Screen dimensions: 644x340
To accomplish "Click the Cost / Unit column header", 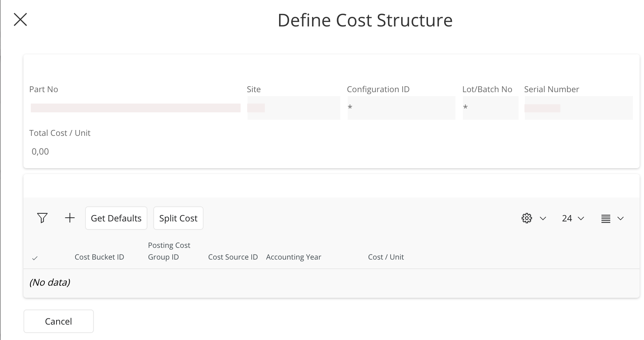I will [386, 257].
